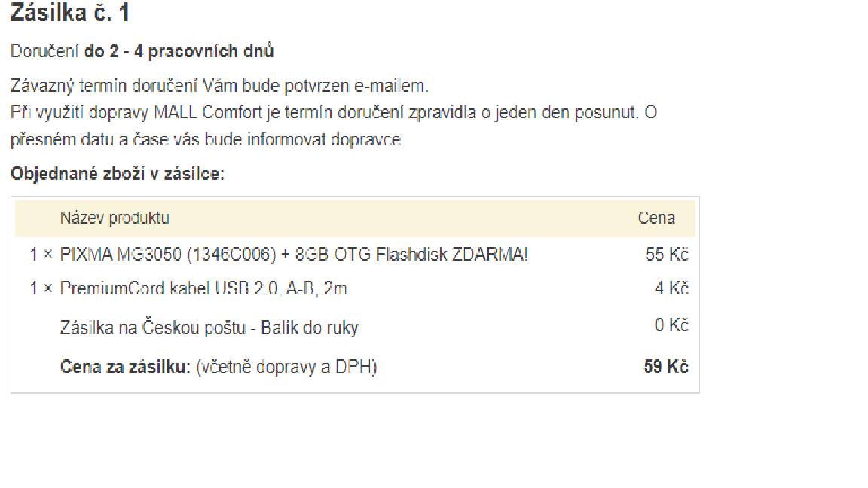Click the přesném datu a čase text line
The height and width of the screenshot is (488, 868).
[x=208, y=139]
